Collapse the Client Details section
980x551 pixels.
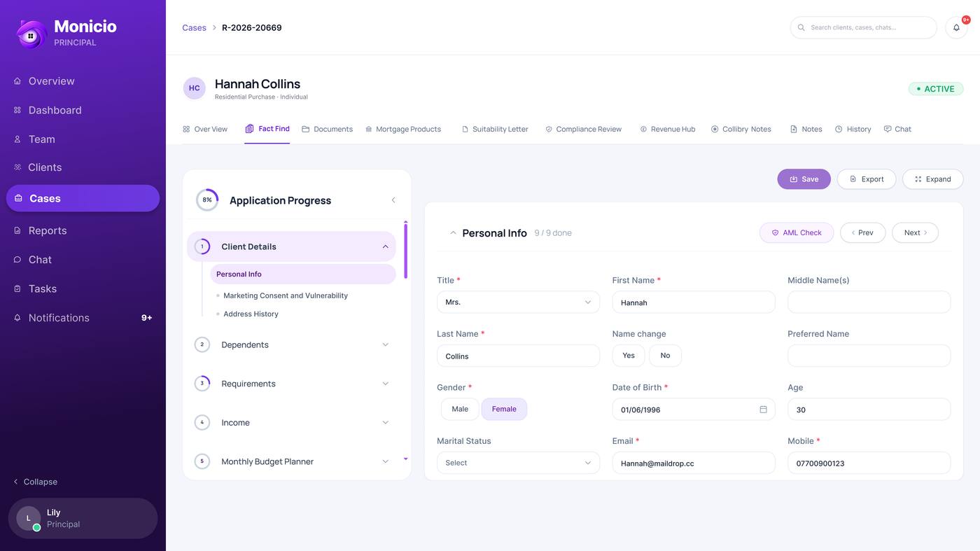385,246
